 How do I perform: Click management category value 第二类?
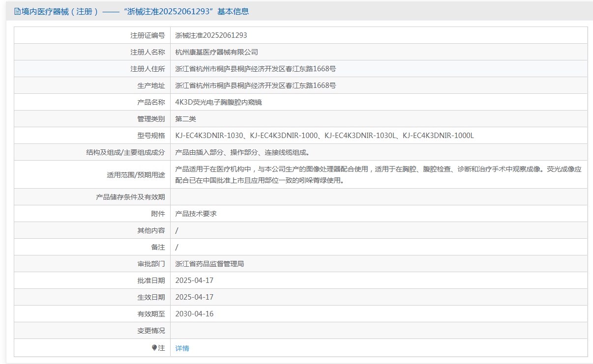(x=185, y=119)
